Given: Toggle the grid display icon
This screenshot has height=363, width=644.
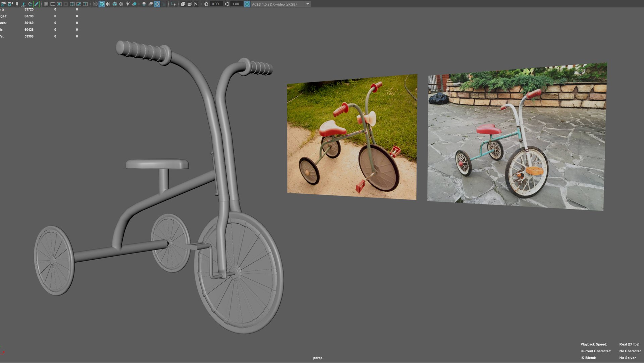Looking at the screenshot, I should (46, 4).
